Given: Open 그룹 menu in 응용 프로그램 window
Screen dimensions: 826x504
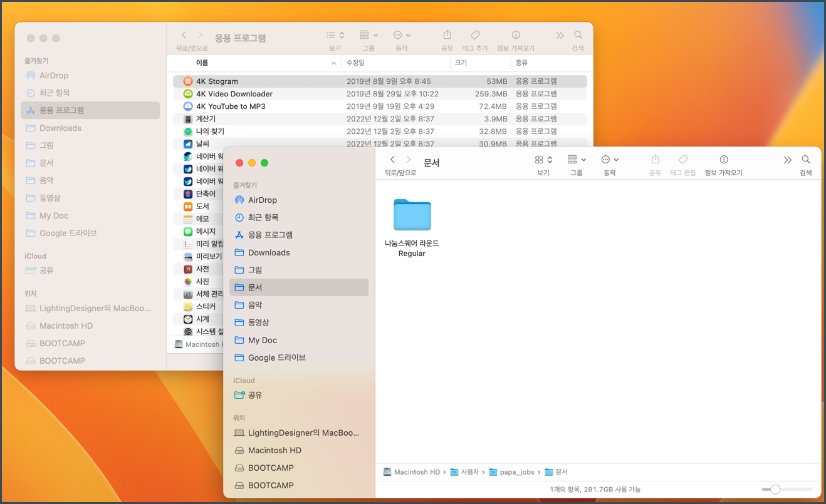Looking at the screenshot, I should [x=369, y=35].
